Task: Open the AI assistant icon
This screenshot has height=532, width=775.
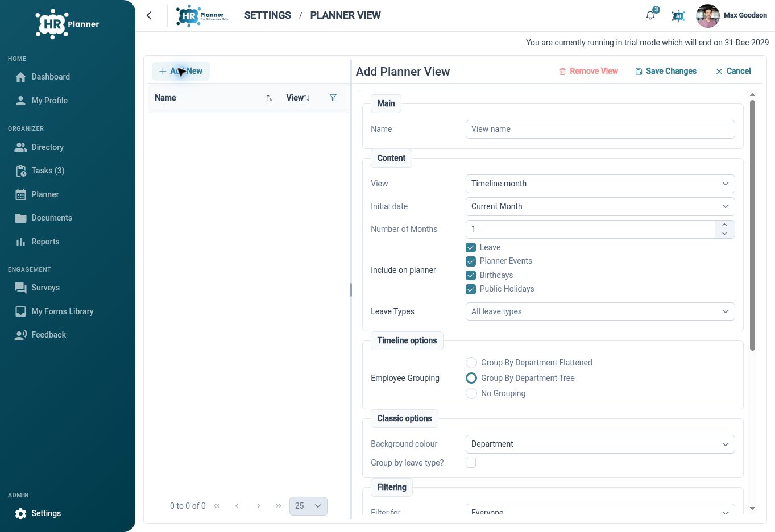Action: coord(678,16)
